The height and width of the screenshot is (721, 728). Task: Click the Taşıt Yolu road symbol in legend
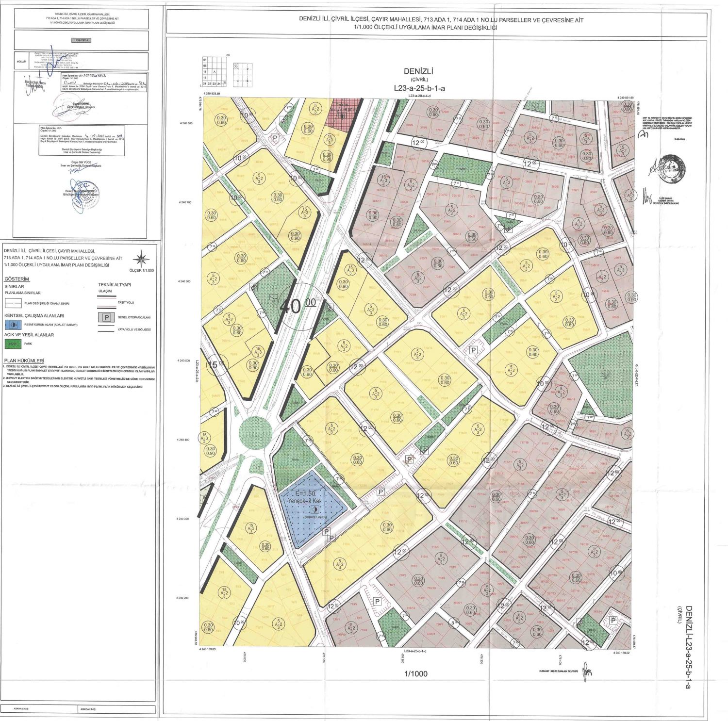coord(106,305)
